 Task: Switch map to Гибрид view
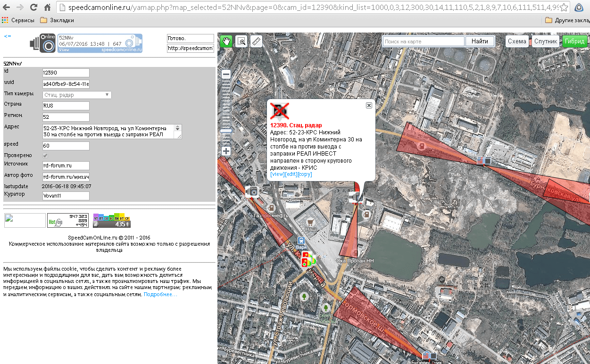pos(574,41)
